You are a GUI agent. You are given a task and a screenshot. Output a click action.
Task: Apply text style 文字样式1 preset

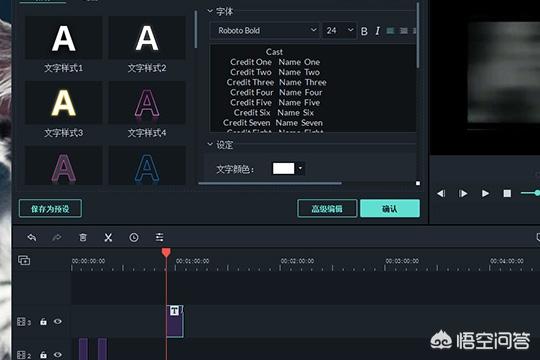(x=64, y=38)
